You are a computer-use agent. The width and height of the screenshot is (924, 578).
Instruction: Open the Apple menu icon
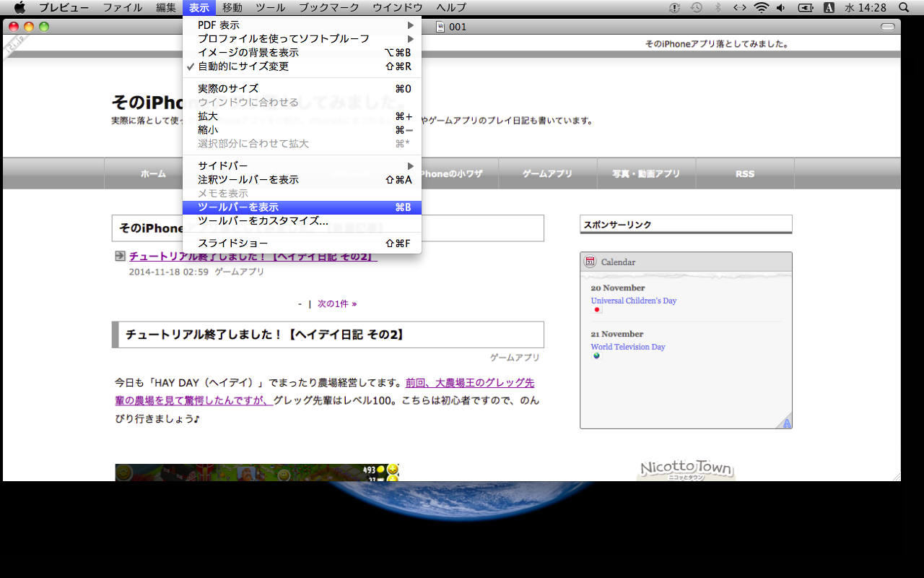19,7
